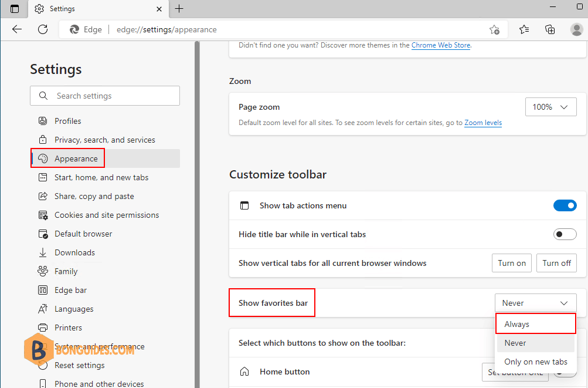
Task: Click the Turn off vertical tabs button
Action: pyautogui.click(x=556, y=263)
